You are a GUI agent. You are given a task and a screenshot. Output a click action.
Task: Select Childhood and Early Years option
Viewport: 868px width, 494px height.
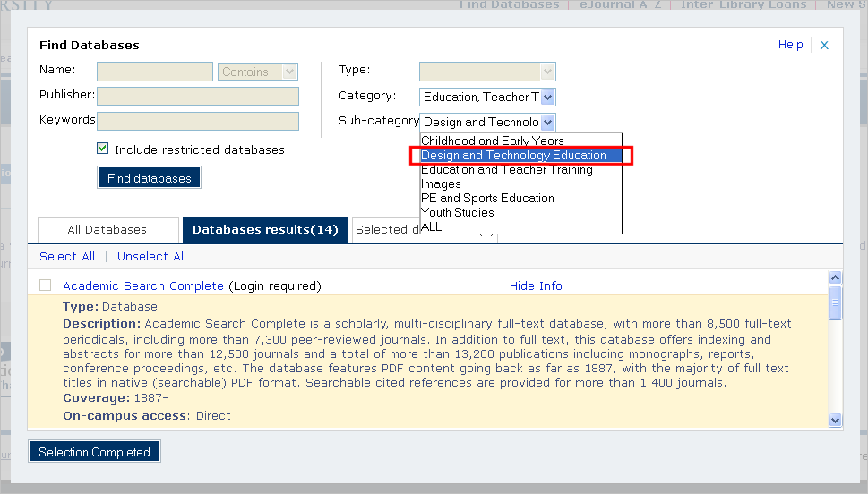(x=493, y=141)
